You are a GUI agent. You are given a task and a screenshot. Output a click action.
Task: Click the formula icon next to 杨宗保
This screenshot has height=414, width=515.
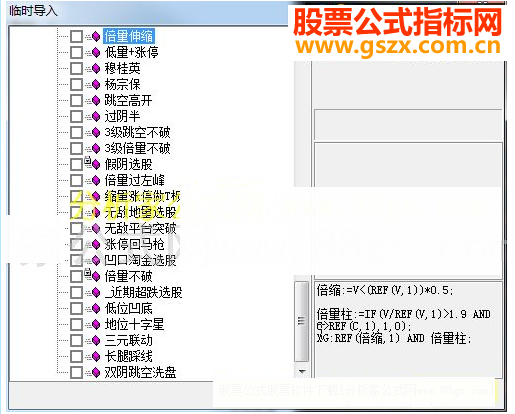(96, 84)
